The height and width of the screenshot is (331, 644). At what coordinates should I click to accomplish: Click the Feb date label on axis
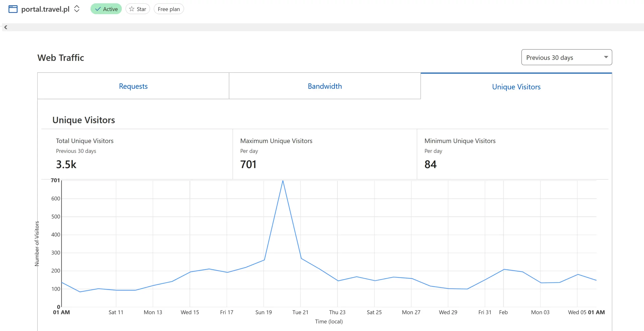(503, 312)
